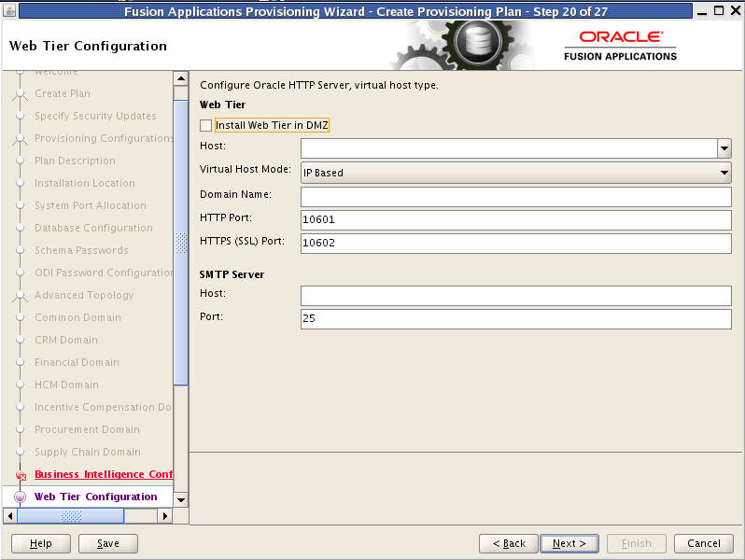Select Supply Chain Domain step

point(88,452)
